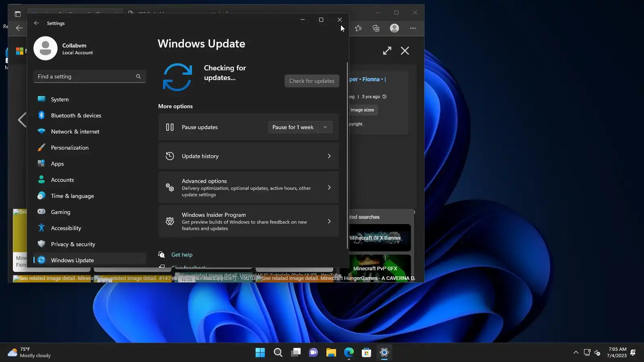Click the Find a setting search box

point(89,76)
